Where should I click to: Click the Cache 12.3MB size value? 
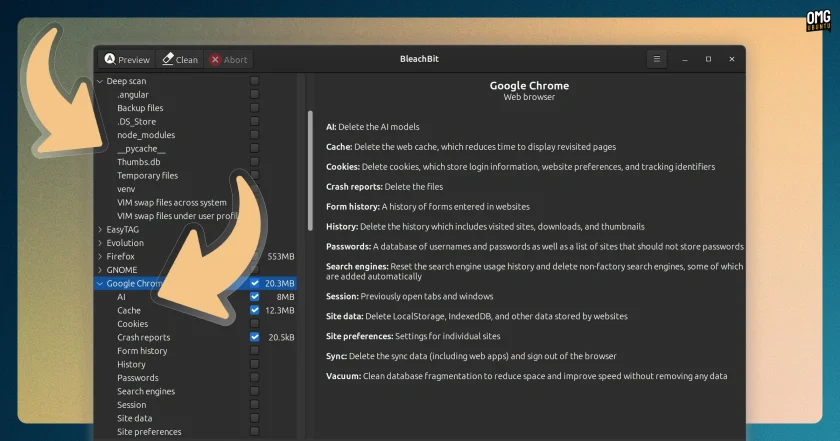tap(280, 310)
